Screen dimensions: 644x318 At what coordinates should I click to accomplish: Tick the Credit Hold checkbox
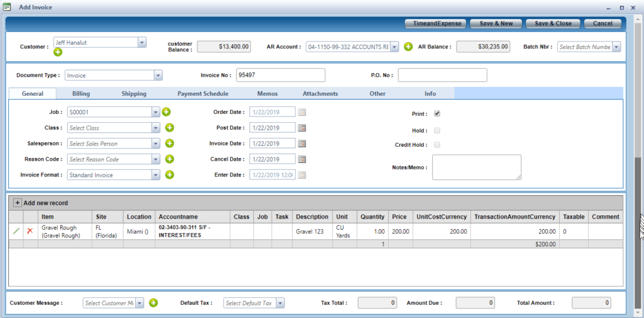pos(437,145)
